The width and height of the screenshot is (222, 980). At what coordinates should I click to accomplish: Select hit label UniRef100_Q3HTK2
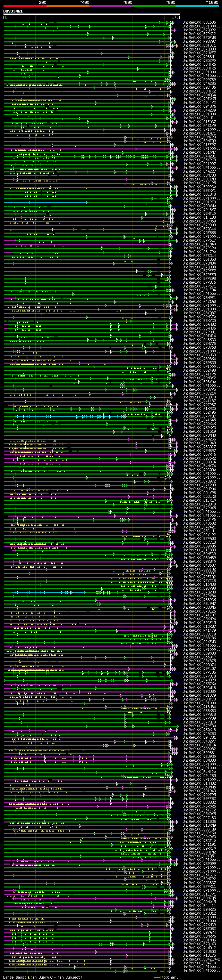[x=199, y=91]
